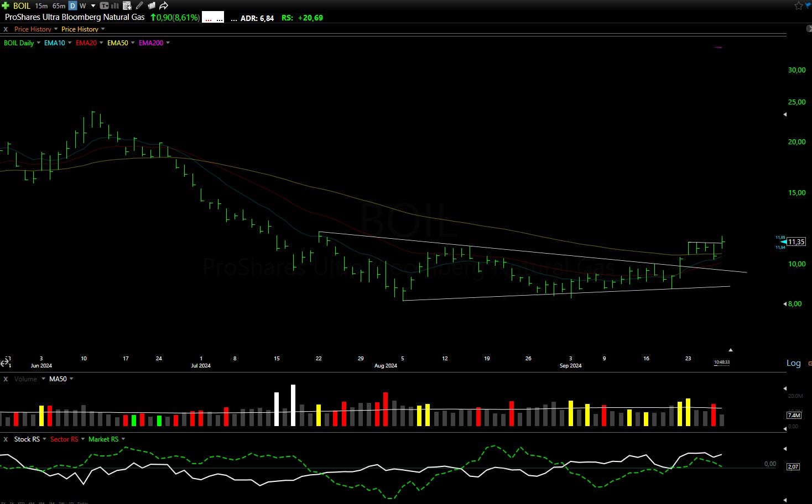Click the bottom scale arrow in Volume pane
The width and height of the screenshot is (812, 504).
tap(785, 429)
